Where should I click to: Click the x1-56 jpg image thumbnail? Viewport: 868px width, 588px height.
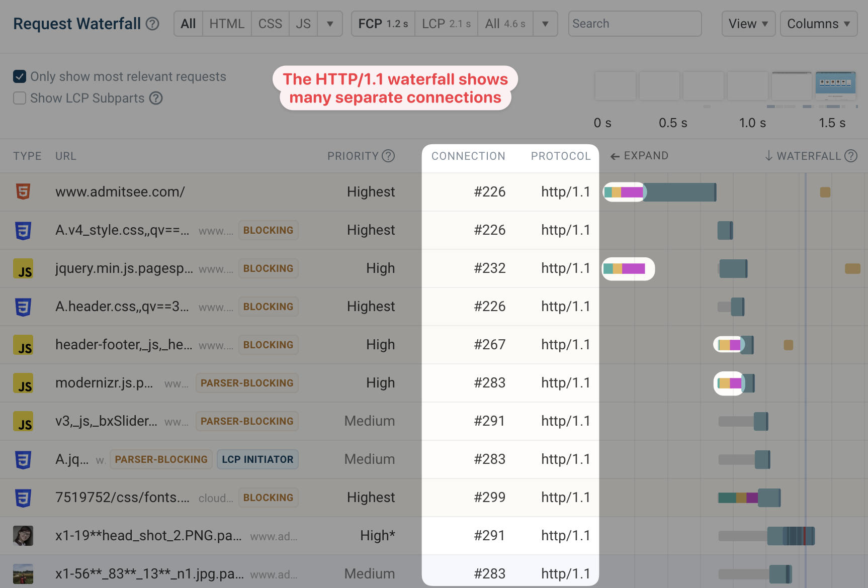23,574
